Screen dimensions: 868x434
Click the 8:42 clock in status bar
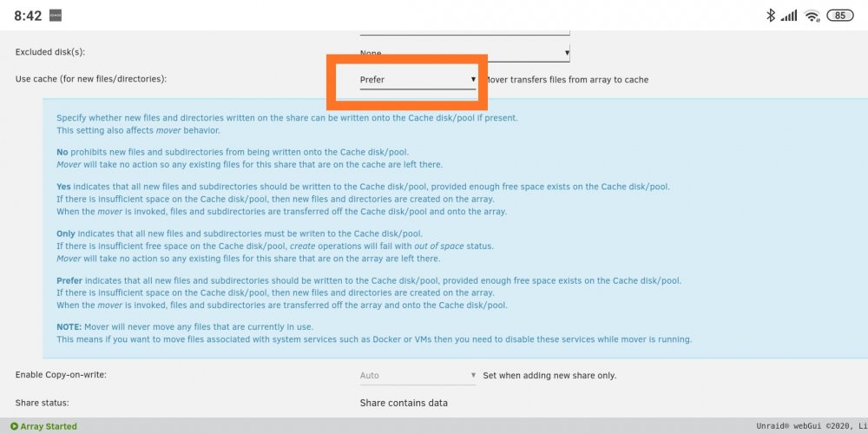click(x=28, y=16)
